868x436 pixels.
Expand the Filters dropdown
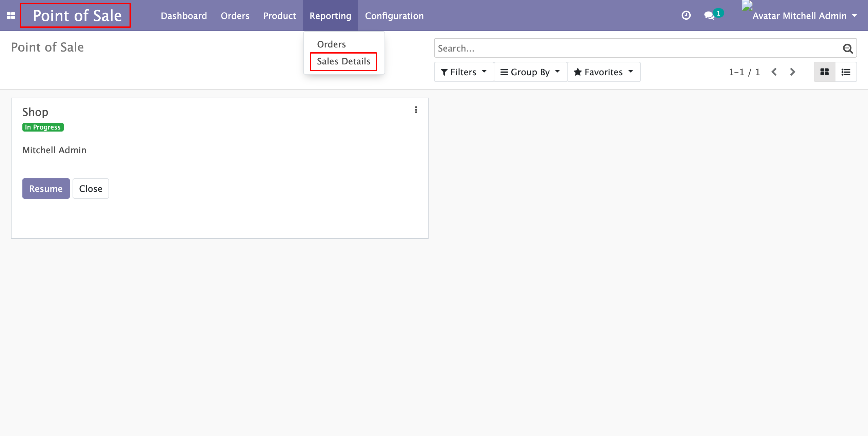[x=463, y=72]
